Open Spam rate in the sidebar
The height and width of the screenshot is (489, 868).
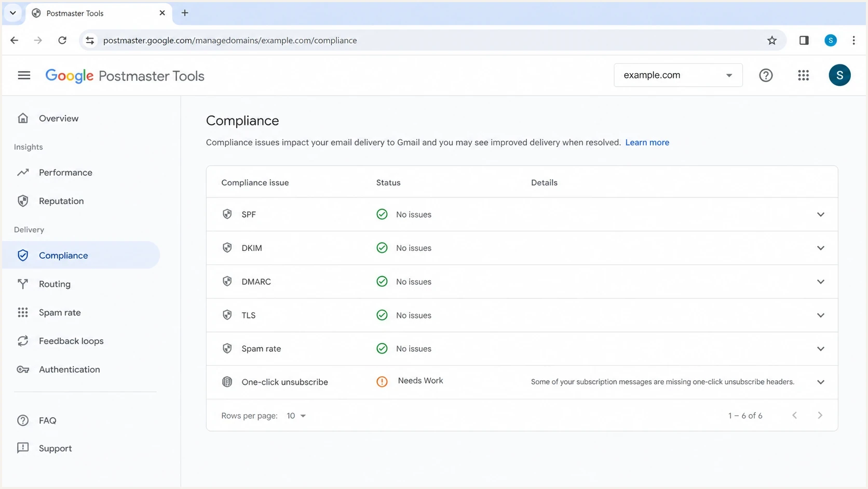tap(60, 312)
